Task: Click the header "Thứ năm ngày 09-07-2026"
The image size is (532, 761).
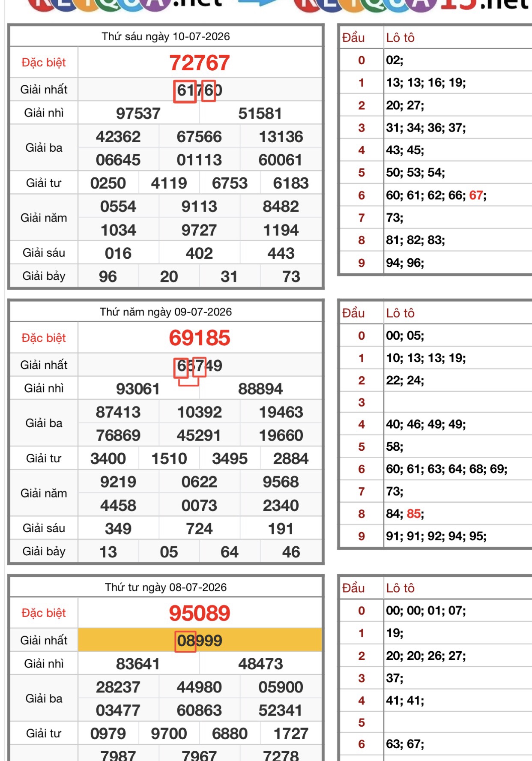Action: coord(166,312)
